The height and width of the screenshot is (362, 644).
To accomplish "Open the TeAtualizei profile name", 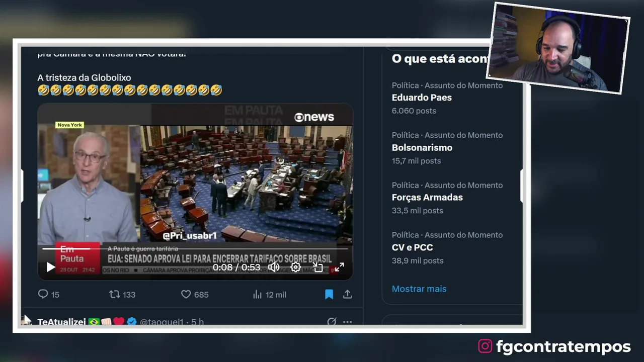I will pos(61,322).
